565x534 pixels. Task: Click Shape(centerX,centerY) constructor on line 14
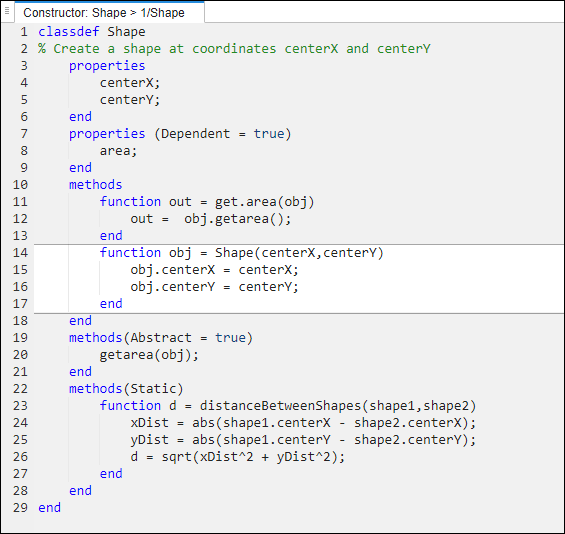299,253
